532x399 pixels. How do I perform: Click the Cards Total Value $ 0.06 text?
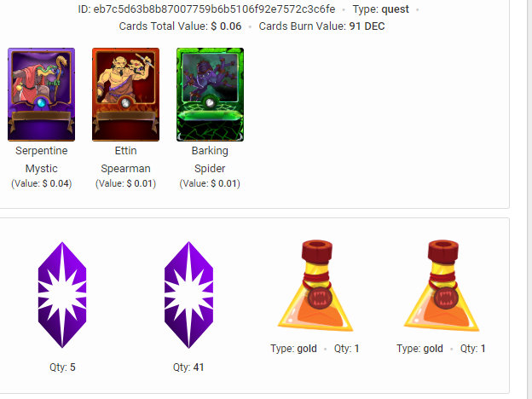click(x=180, y=26)
